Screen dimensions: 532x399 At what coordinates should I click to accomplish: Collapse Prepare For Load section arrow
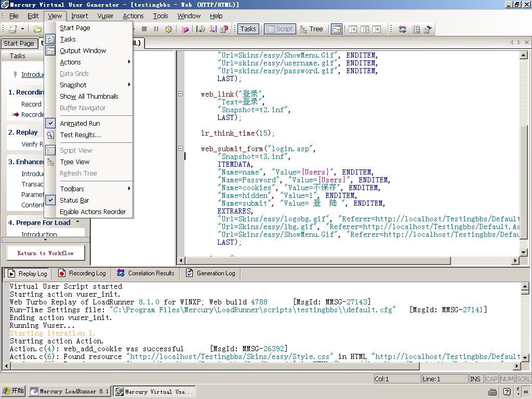click(x=78, y=221)
